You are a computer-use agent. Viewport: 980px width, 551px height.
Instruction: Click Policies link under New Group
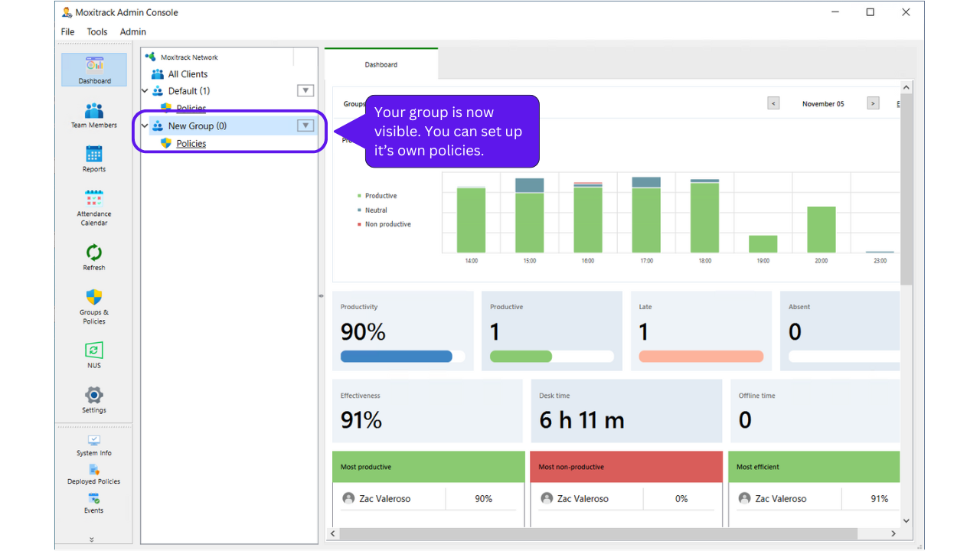(191, 143)
